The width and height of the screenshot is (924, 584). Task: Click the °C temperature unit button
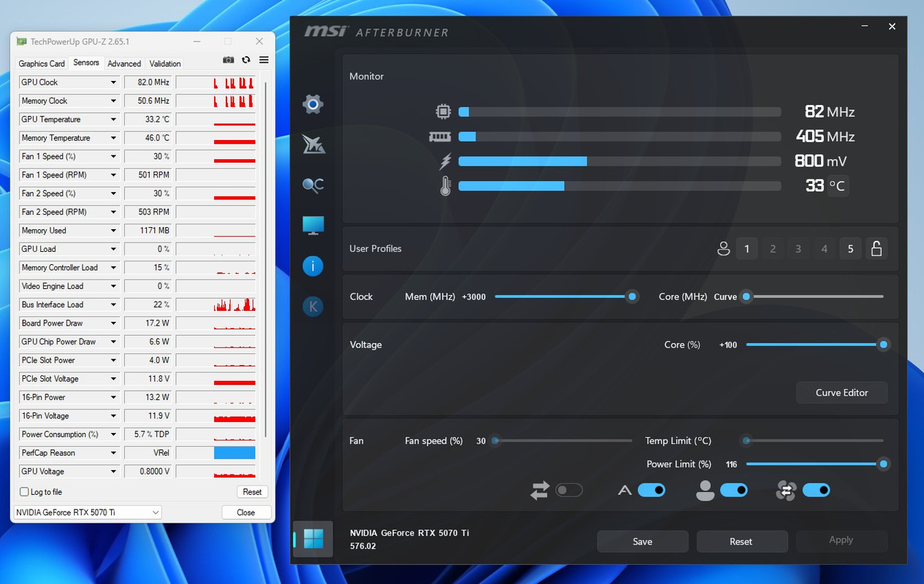tap(838, 186)
